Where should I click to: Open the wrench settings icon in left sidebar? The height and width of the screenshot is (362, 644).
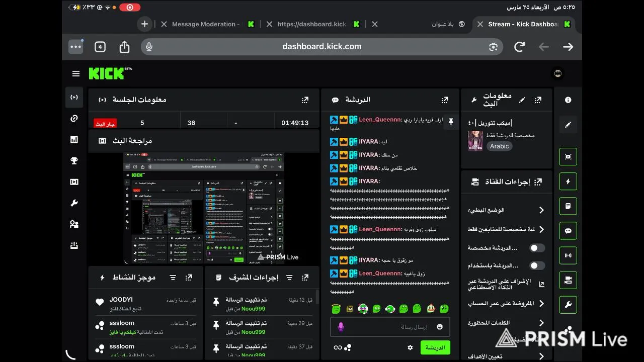(x=74, y=203)
